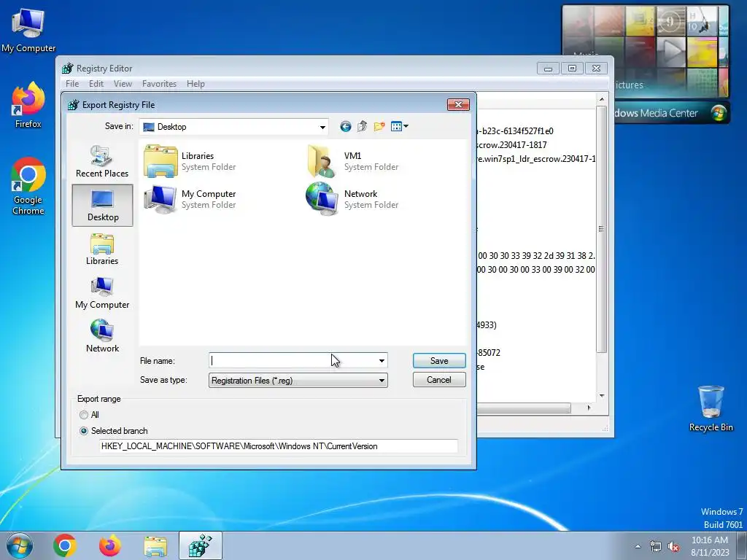Click Registry Editor vertical scrollbar thumb
This screenshot has width=747, height=560.
click(602, 229)
